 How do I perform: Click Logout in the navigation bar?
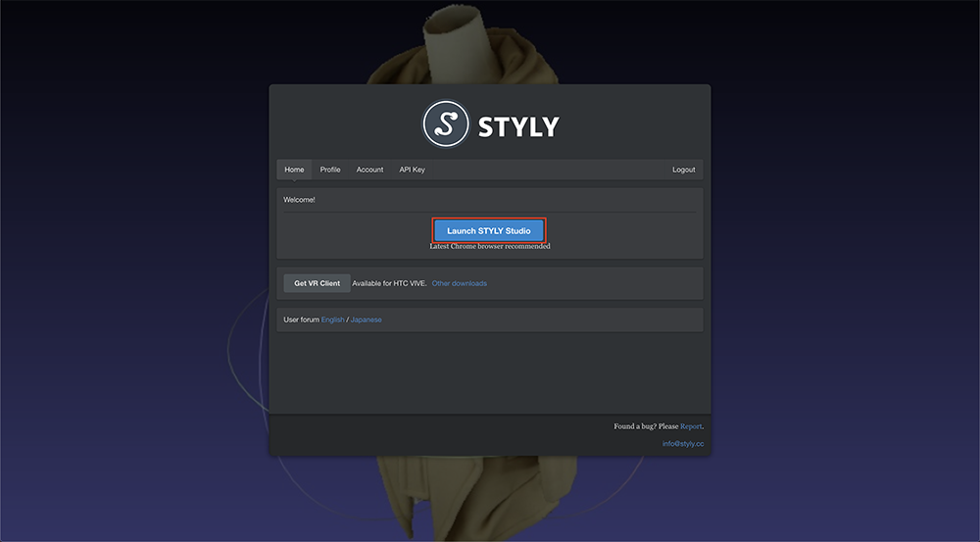pos(684,170)
